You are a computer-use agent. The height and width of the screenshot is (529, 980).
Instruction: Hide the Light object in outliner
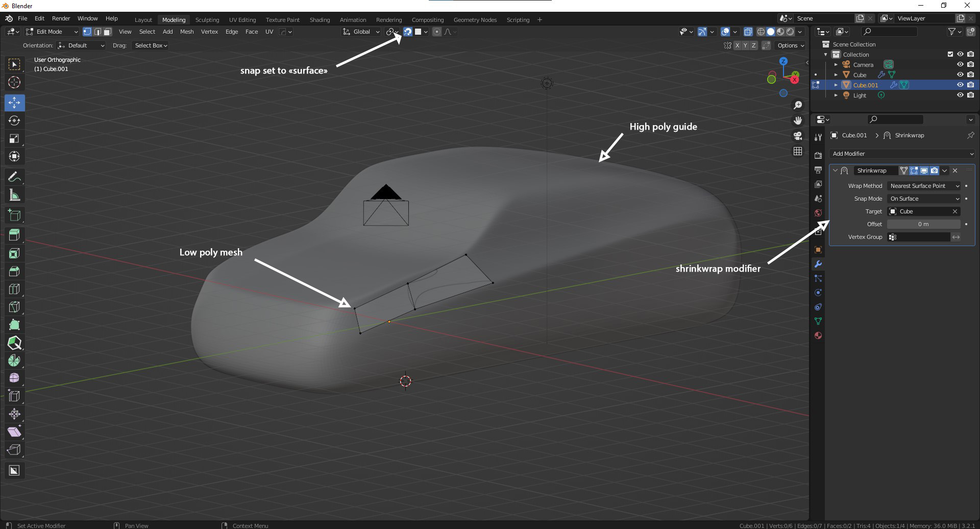[960, 95]
